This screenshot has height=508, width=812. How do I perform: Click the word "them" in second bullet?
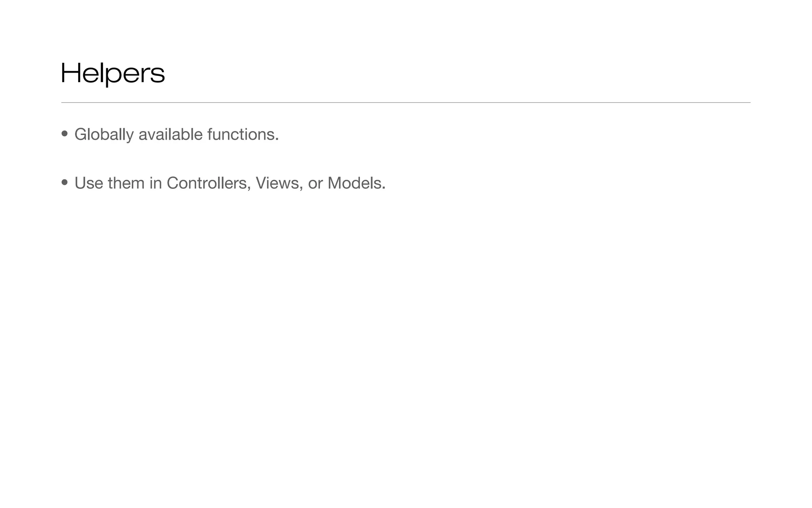click(x=126, y=183)
